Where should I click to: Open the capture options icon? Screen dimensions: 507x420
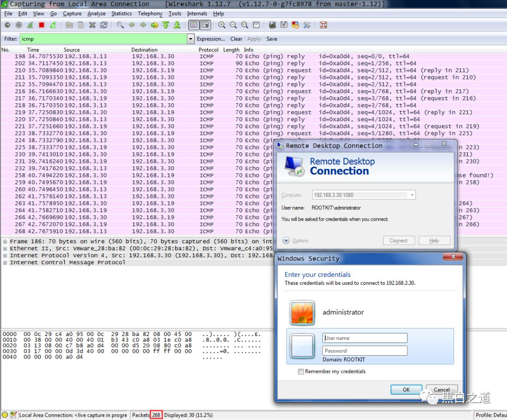click(19, 25)
